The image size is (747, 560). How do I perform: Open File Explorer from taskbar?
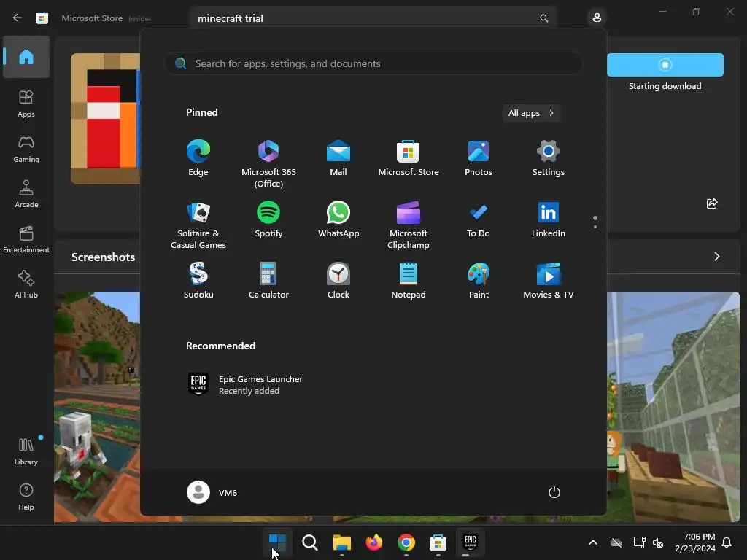pyautogui.click(x=341, y=542)
